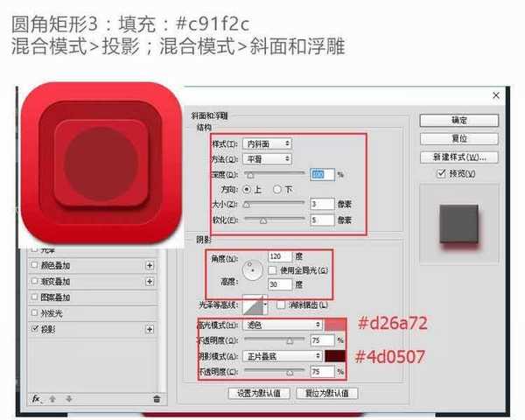The width and height of the screenshot is (525, 420).
Task: Open 高光模式 dropdown showing 滤色
Action: point(282,325)
